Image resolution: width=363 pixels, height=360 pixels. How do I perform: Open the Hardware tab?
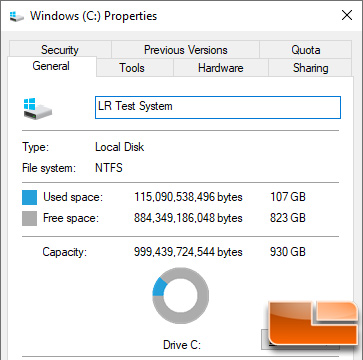[x=221, y=68]
